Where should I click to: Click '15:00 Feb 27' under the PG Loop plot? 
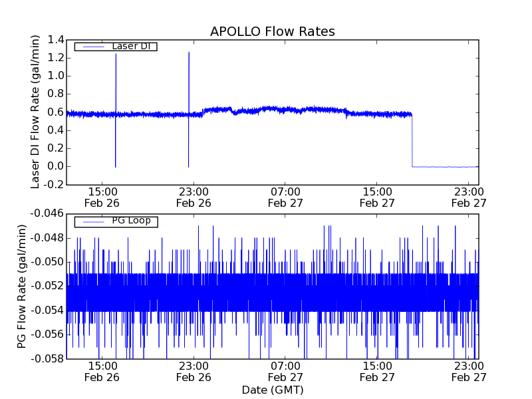click(377, 372)
